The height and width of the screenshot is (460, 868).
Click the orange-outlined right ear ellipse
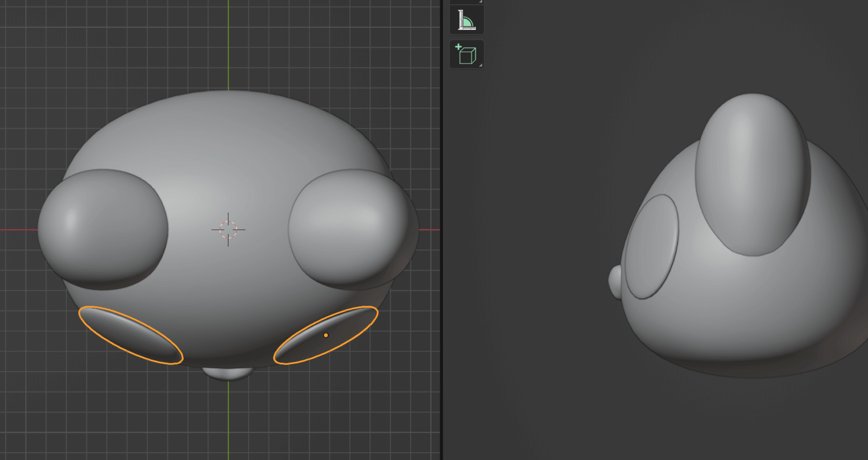[x=325, y=335]
